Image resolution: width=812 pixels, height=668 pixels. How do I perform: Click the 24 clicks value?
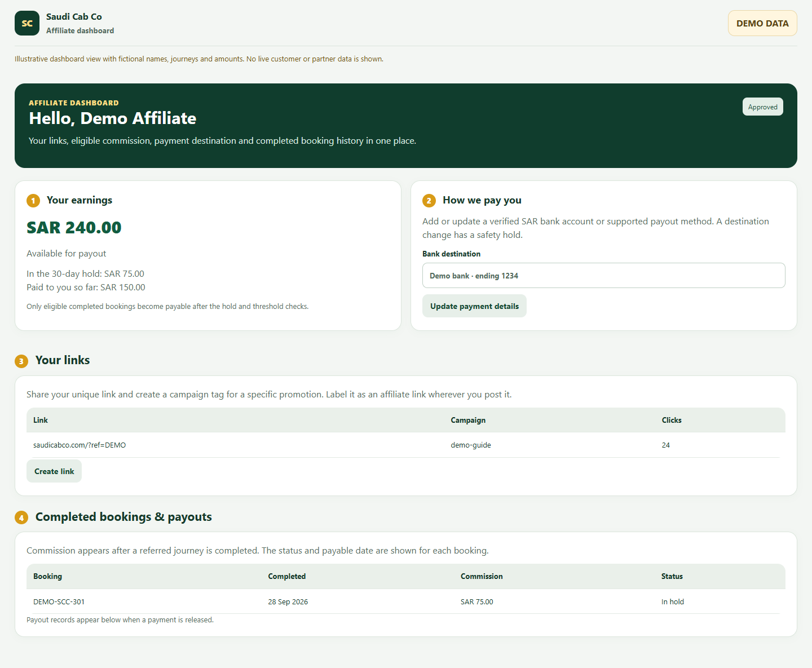(666, 445)
